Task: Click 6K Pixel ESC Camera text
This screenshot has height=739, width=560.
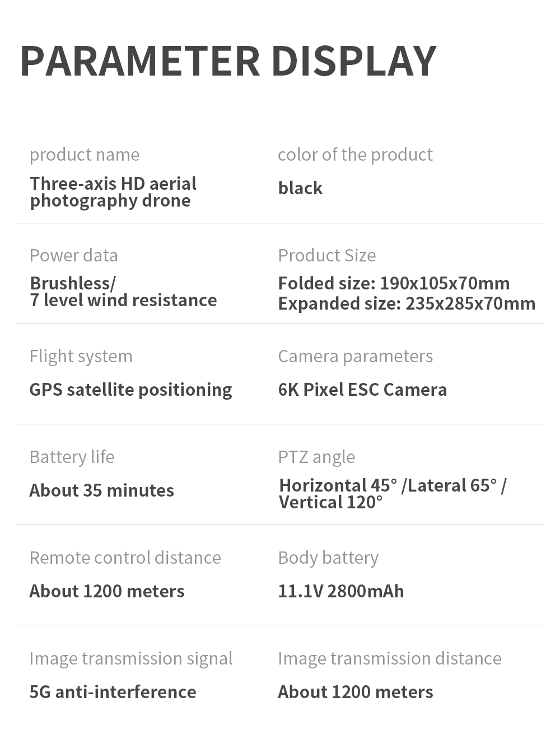Action: pyautogui.click(x=363, y=390)
